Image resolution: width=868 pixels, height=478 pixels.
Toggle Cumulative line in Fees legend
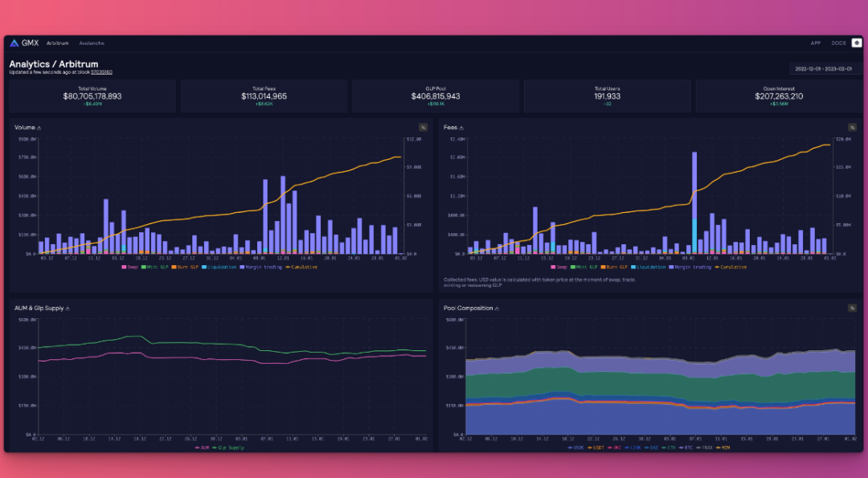pyautogui.click(x=730, y=268)
